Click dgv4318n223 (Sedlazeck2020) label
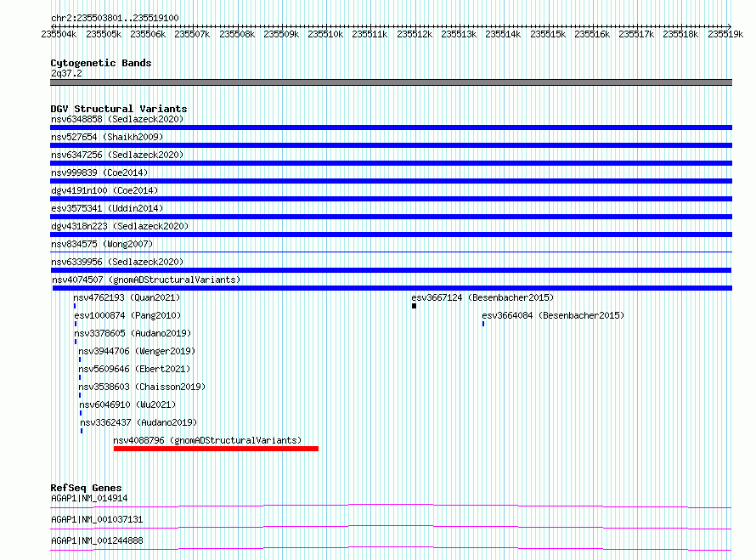This screenshot has width=756, height=560. click(120, 226)
